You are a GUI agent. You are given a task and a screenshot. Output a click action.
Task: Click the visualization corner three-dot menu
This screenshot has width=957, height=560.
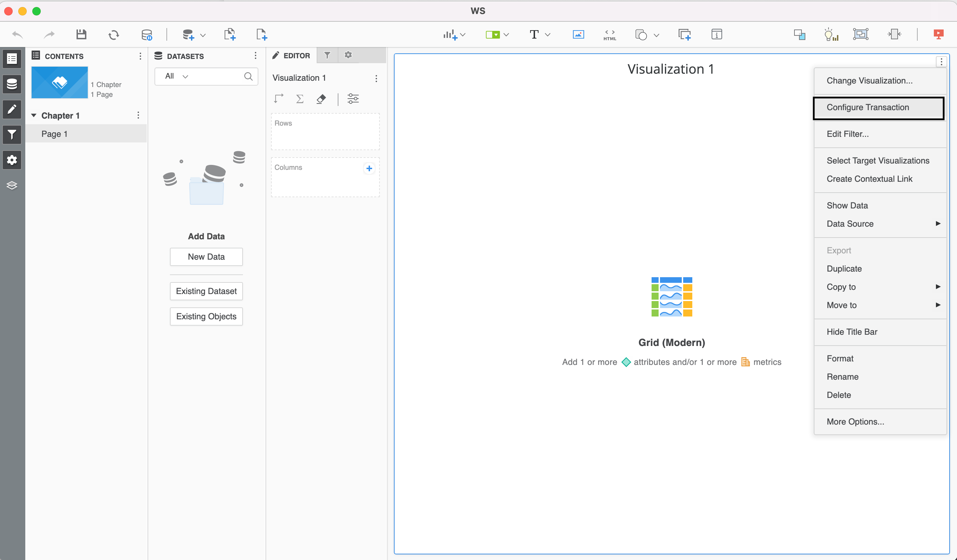pyautogui.click(x=941, y=61)
